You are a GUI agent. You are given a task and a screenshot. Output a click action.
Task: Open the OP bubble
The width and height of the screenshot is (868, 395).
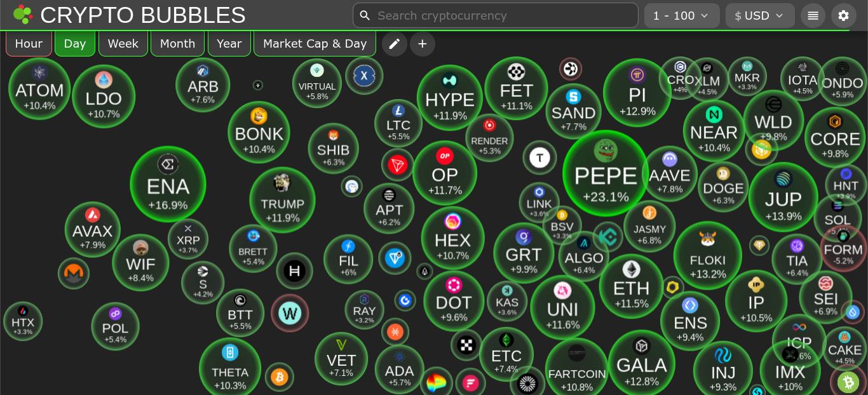(x=445, y=173)
